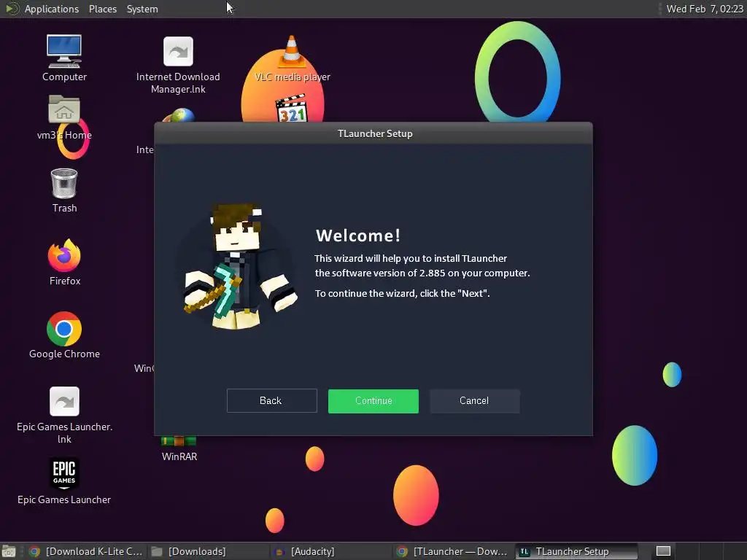The width and height of the screenshot is (747, 560).
Task: Click the date and time clock
Action: 705,9
